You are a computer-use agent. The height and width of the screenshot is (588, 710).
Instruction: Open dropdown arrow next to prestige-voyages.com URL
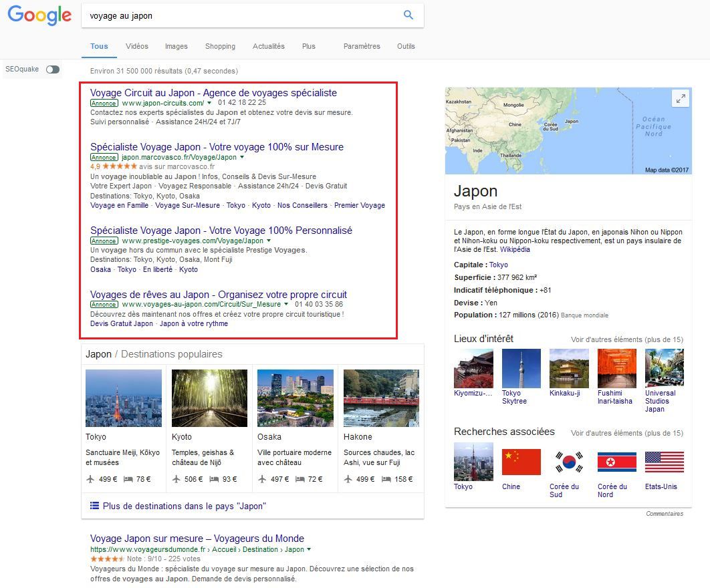click(269, 241)
